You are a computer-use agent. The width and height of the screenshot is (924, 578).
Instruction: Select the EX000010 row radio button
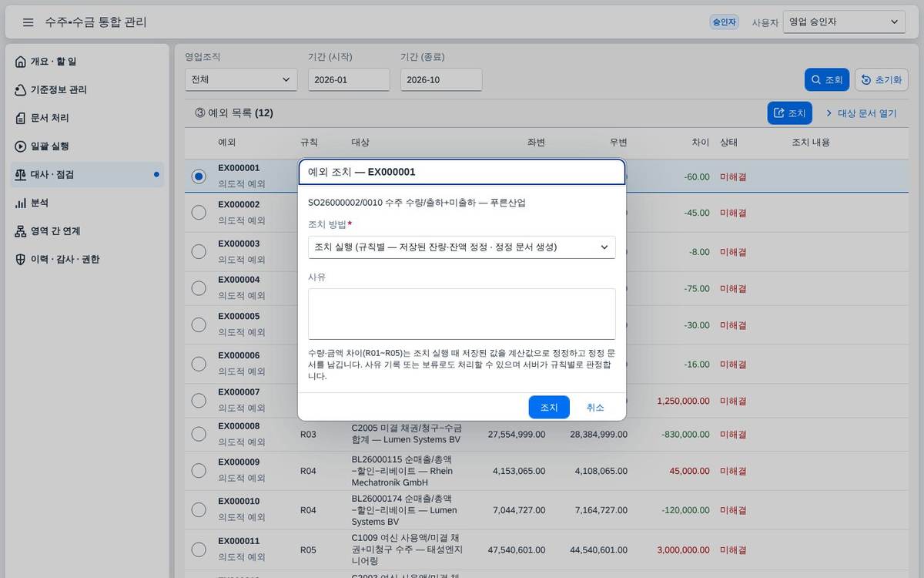coord(199,509)
